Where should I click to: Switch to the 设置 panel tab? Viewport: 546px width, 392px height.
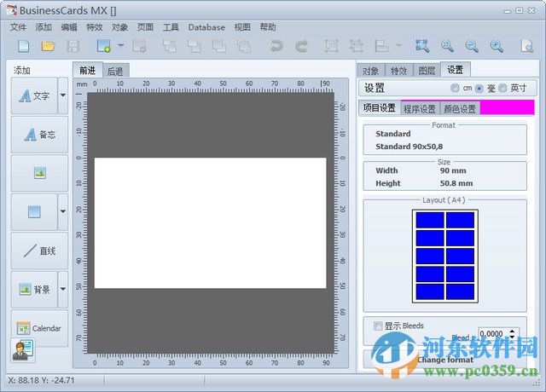(456, 70)
